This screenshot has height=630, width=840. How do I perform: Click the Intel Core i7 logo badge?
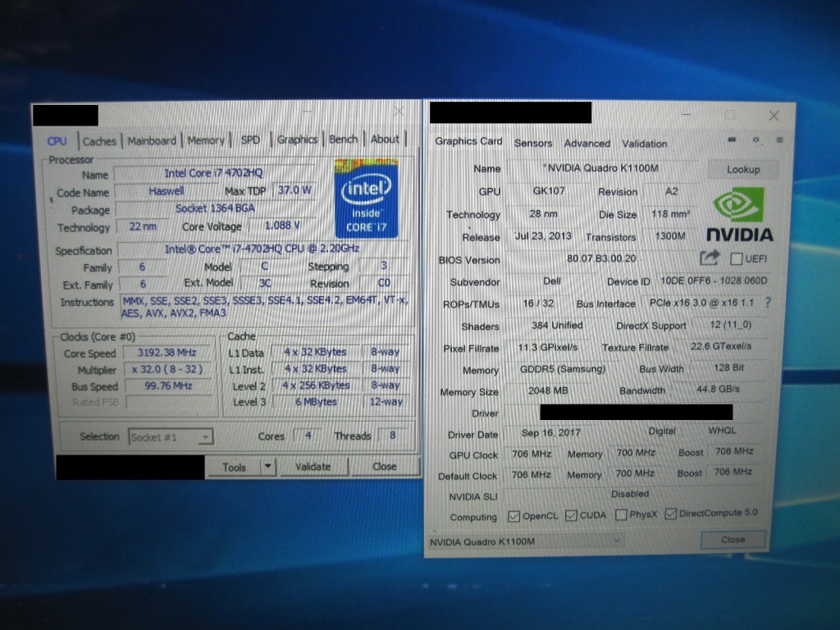(x=367, y=198)
